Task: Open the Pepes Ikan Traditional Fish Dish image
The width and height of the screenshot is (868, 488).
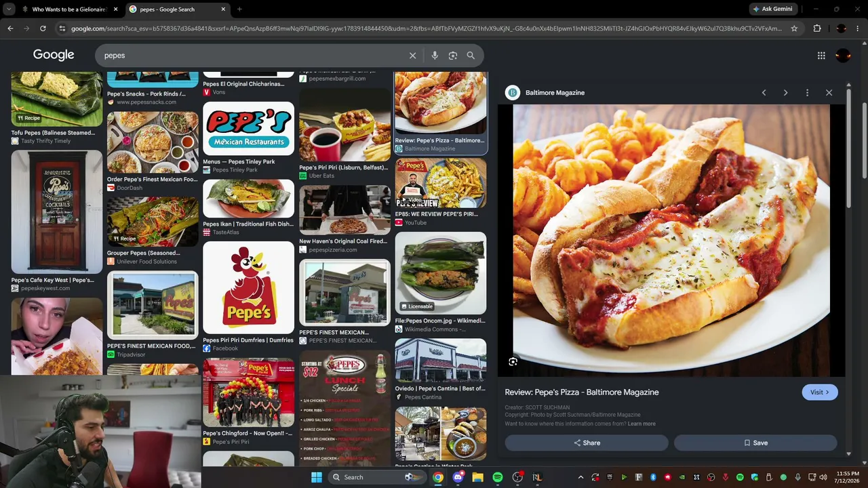Action: [248, 199]
